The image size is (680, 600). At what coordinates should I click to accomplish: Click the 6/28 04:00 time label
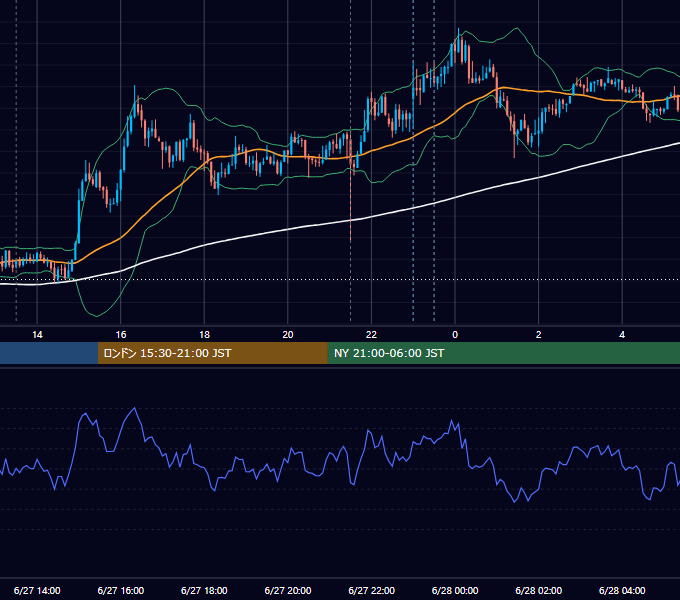click(x=622, y=590)
